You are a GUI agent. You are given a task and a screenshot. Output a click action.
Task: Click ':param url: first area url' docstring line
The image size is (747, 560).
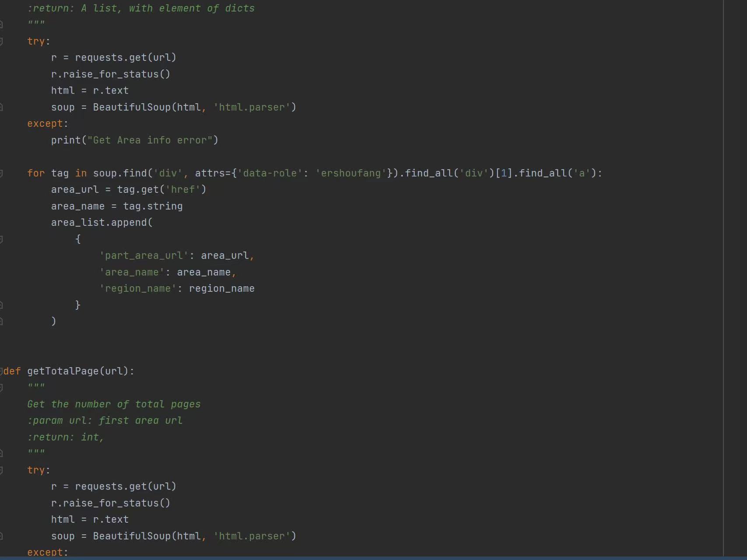click(x=105, y=420)
